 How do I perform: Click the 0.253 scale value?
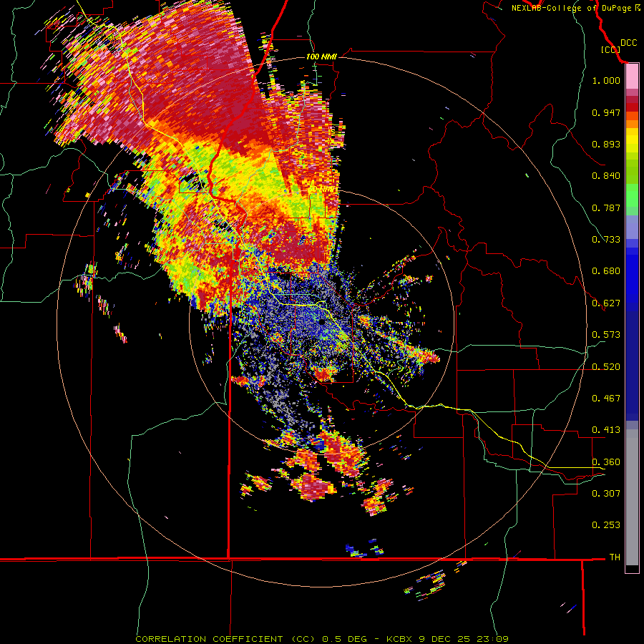coord(606,525)
